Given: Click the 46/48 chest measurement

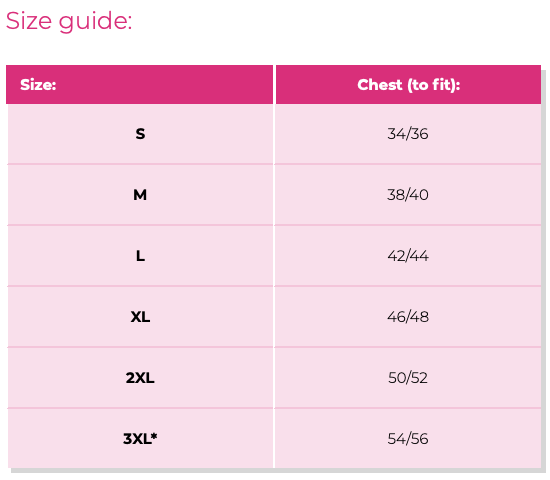Looking at the screenshot, I should click(408, 317).
